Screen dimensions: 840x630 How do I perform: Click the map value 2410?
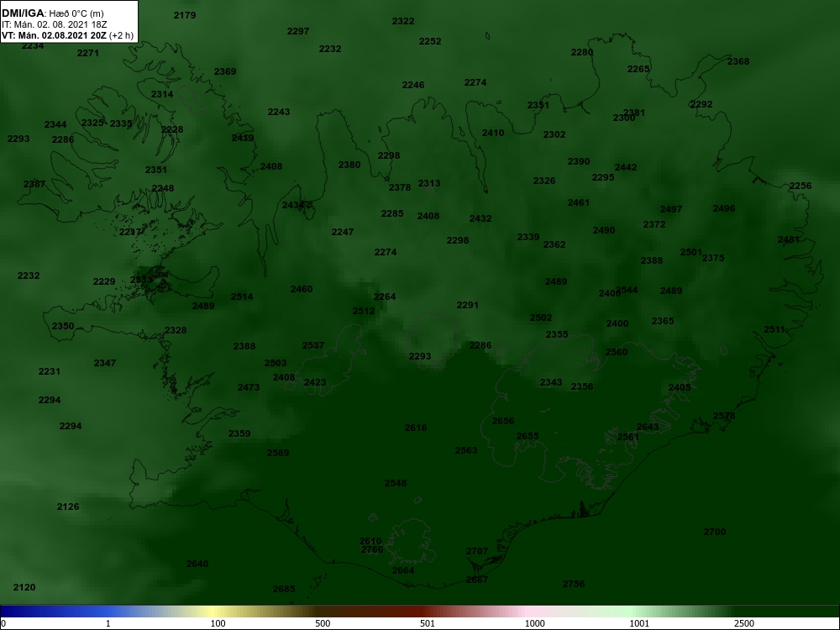493,134
